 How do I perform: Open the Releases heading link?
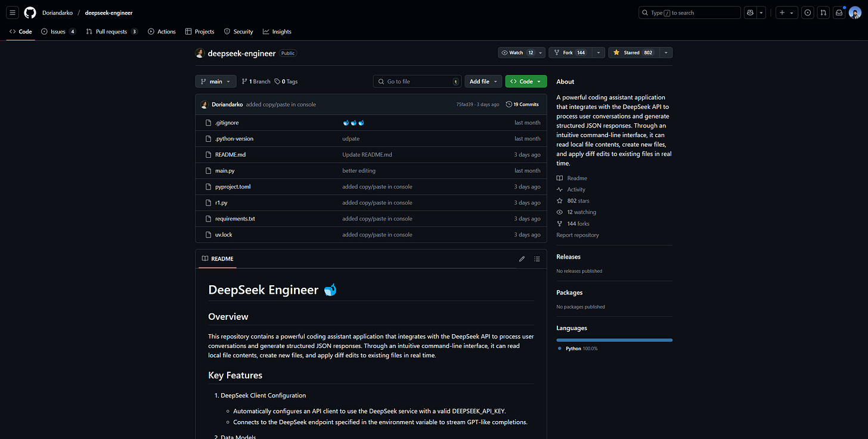click(568, 257)
